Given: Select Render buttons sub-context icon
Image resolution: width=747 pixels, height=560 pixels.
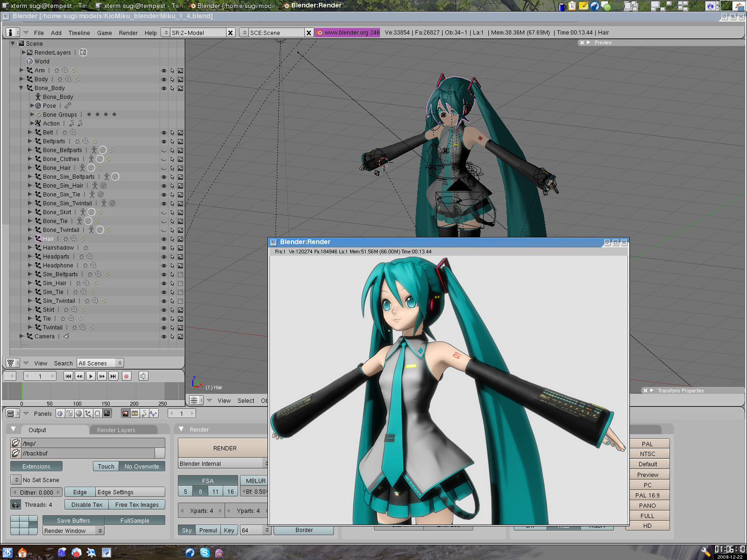Looking at the screenshot, I should pyautogui.click(x=125, y=413).
